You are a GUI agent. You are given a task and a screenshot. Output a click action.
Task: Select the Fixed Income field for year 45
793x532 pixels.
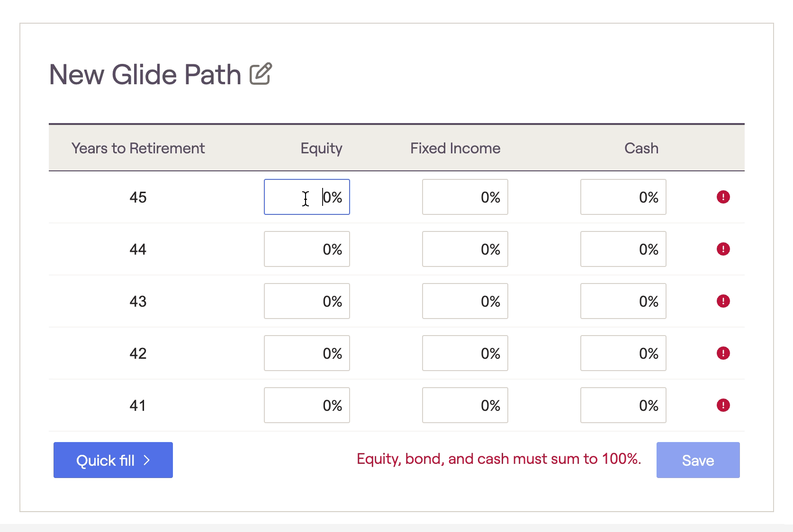pos(465,197)
